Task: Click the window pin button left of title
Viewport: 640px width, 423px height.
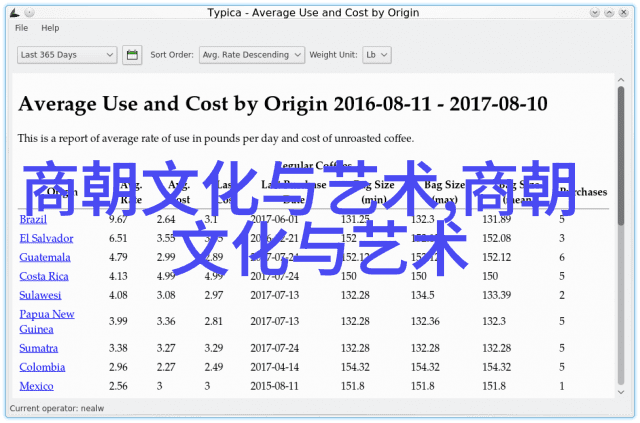Action: pos(29,13)
